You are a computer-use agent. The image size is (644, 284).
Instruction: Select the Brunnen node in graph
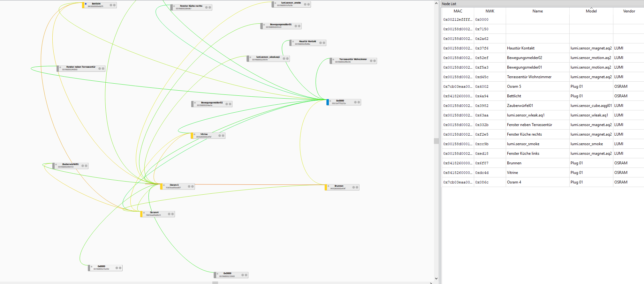click(x=342, y=187)
